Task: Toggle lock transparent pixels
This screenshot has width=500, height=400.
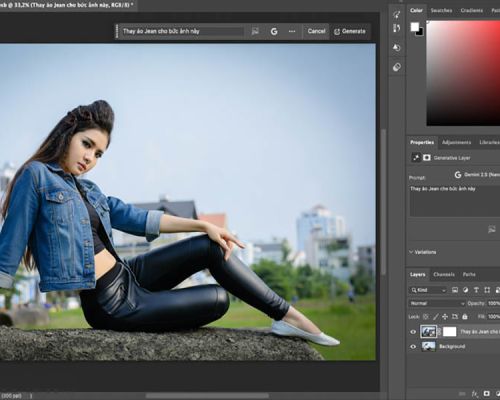Action: 426,316
